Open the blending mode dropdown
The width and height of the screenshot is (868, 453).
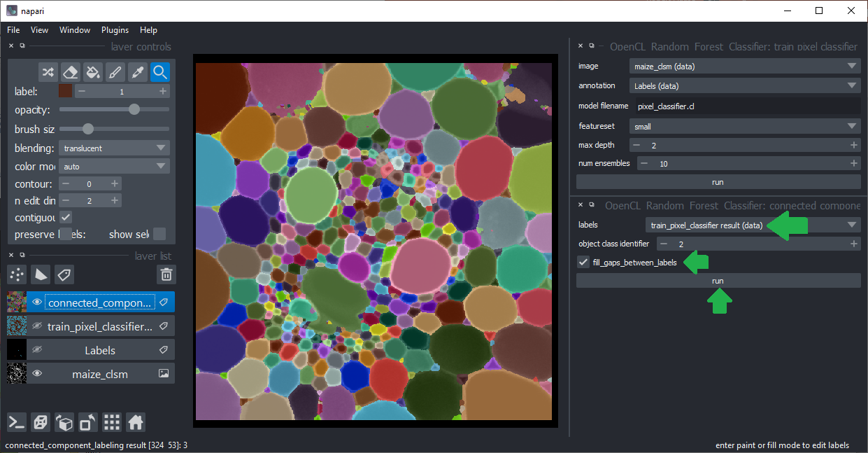[114, 148]
